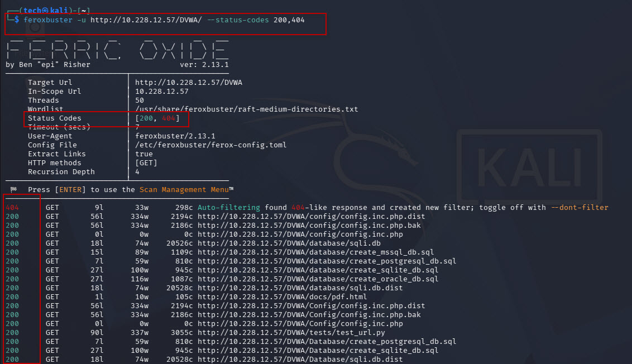
Task: Click the 1087c size value
Action: 182,279
